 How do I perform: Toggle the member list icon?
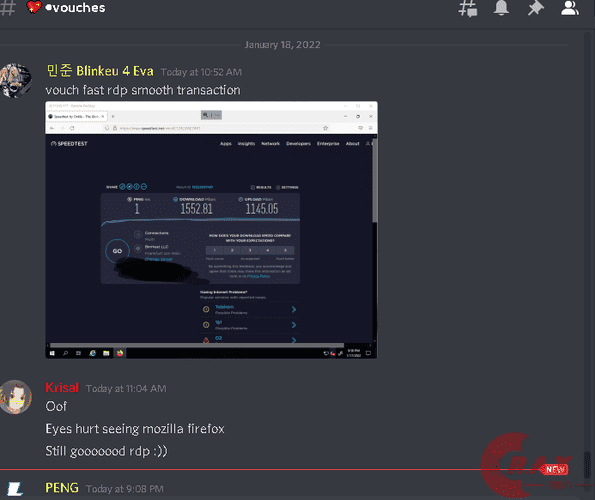[x=570, y=8]
